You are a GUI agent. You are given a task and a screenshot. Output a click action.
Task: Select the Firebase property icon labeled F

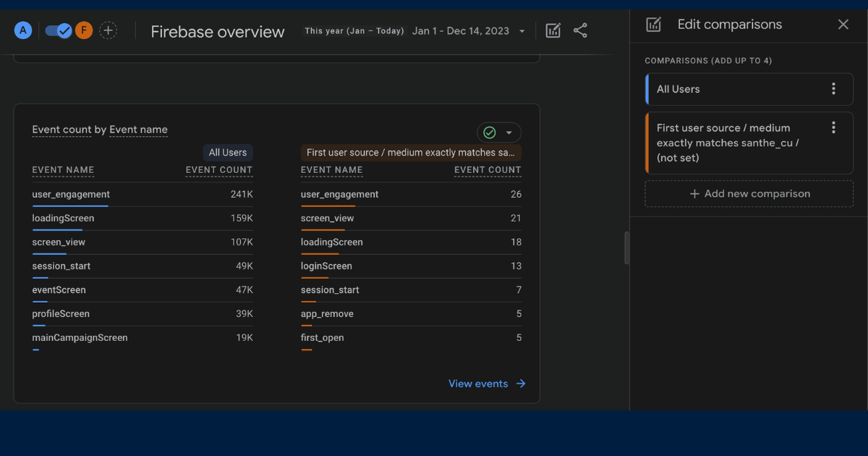(84, 30)
